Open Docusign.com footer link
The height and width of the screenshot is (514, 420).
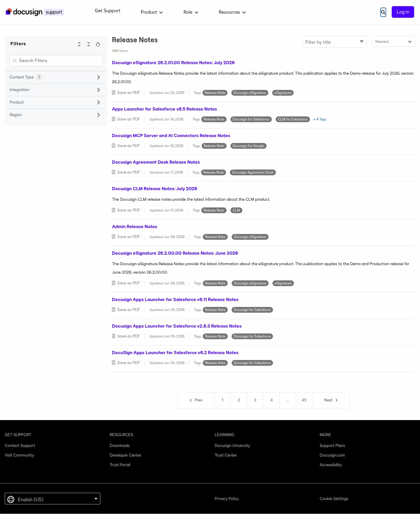coord(332,455)
